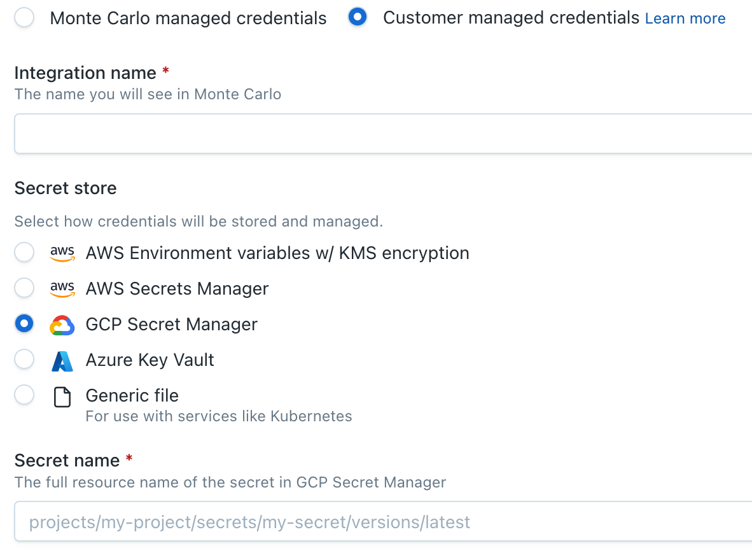Choose the AWS Secrets Manager radio button

(x=24, y=288)
